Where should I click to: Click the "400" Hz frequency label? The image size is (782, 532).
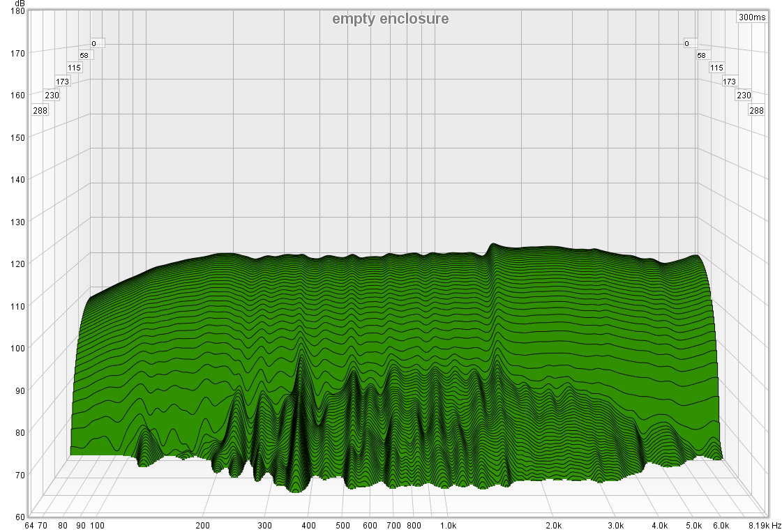pyautogui.click(x=309, y=526)
